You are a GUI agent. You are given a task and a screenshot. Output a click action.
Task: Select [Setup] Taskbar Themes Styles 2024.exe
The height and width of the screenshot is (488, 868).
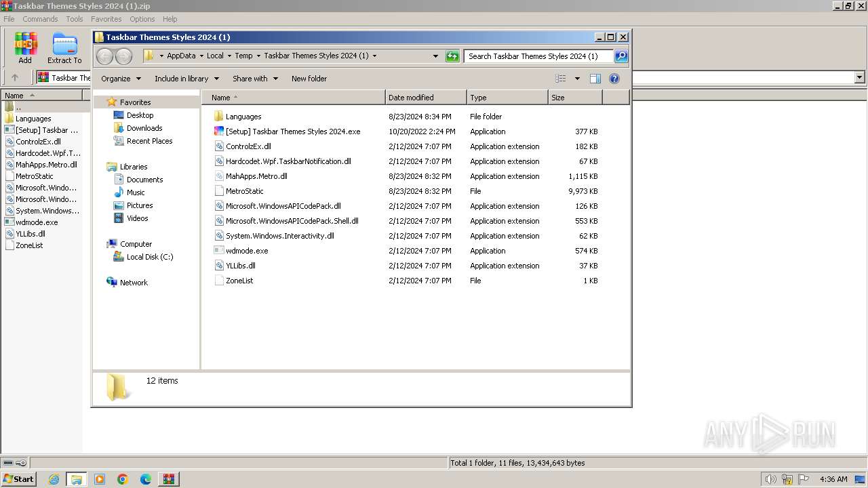tap(293, 131)
